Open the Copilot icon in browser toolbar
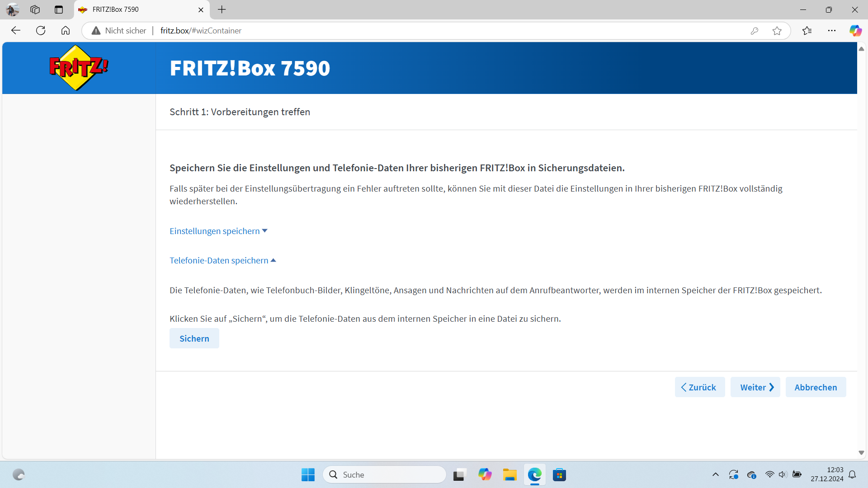This screenshot has height=488, width=868. 855,31
